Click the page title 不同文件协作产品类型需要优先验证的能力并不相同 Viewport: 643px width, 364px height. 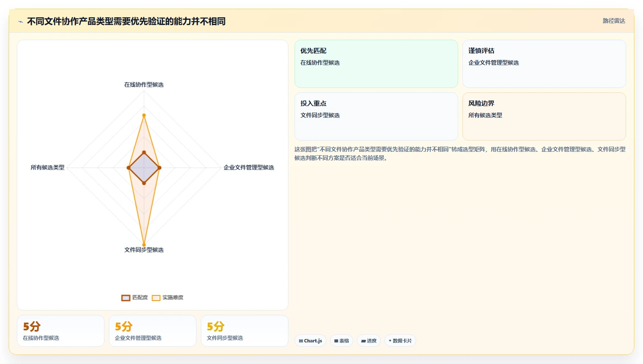126,21
